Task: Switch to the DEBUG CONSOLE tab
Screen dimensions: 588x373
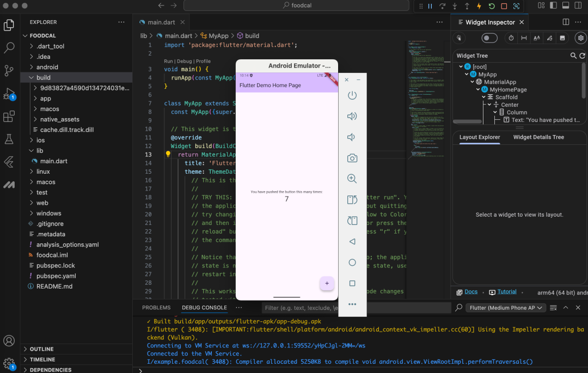Action: point(204,308)
